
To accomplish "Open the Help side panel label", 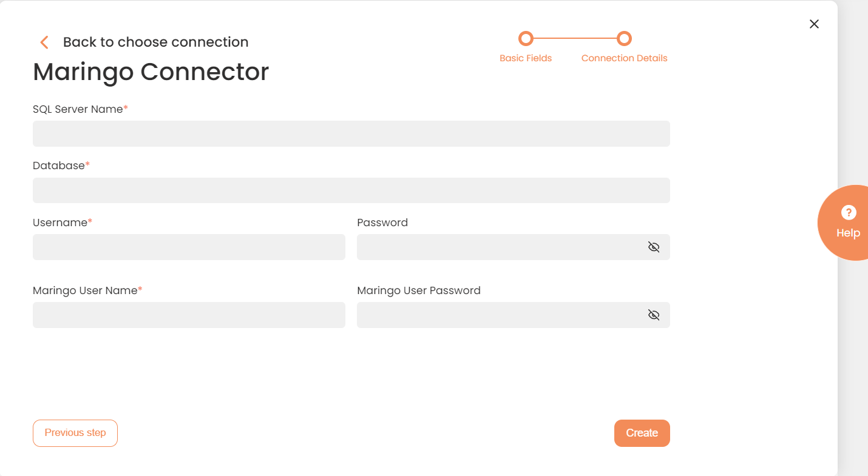I will [848, 233].
